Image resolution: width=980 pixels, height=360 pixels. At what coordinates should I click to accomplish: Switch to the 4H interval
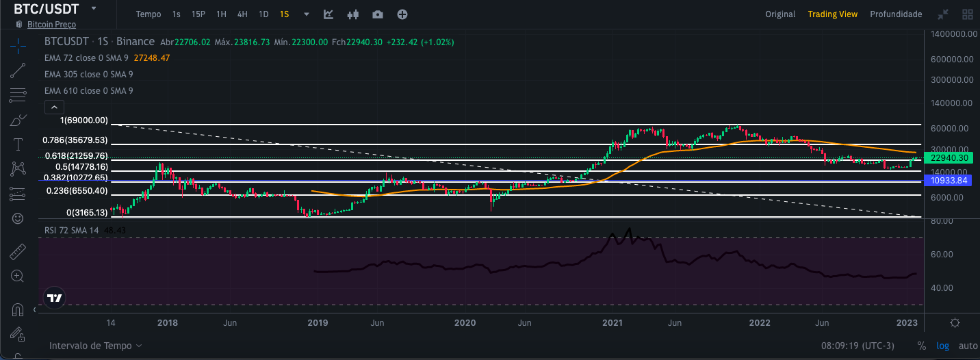point(242,14)
